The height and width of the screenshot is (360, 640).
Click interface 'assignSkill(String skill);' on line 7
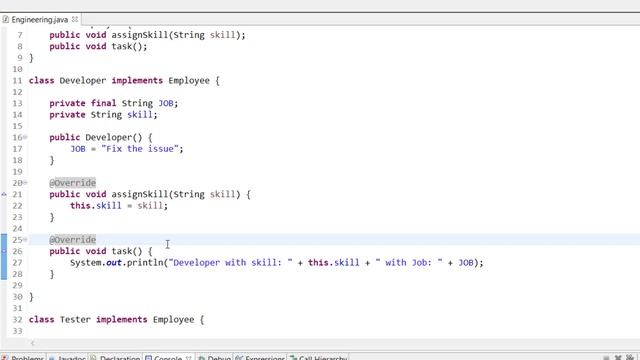179,35
